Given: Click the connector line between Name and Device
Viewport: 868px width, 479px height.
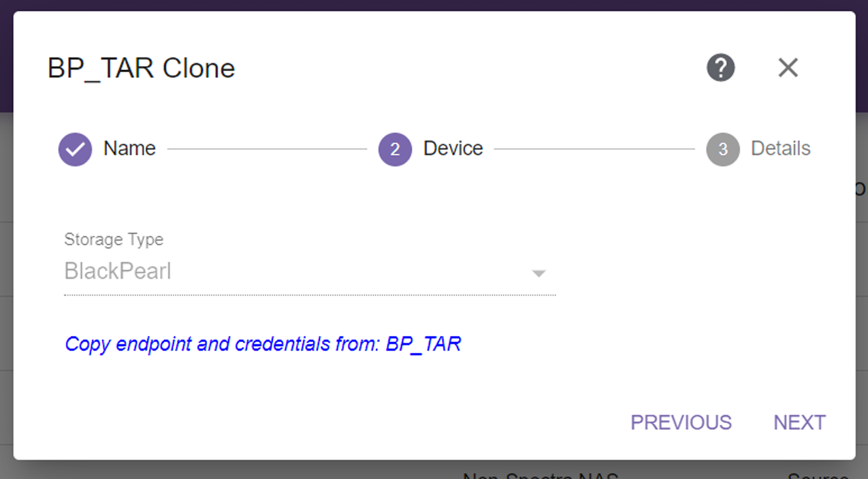Looking at the screenshot, I should tap(267, 149).
